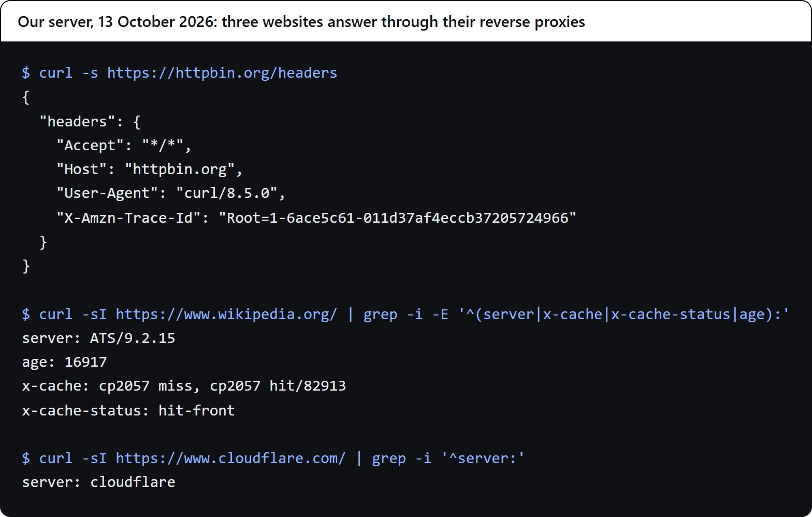Click the "Host": "httpbin.org" line
The width and height of the screenshot is (812, 517).
(x=149, y=169)
